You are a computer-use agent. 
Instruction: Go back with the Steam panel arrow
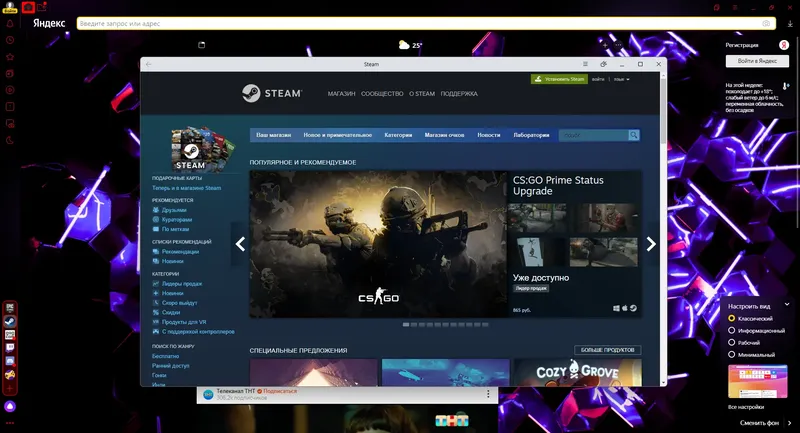pos(148,64)
